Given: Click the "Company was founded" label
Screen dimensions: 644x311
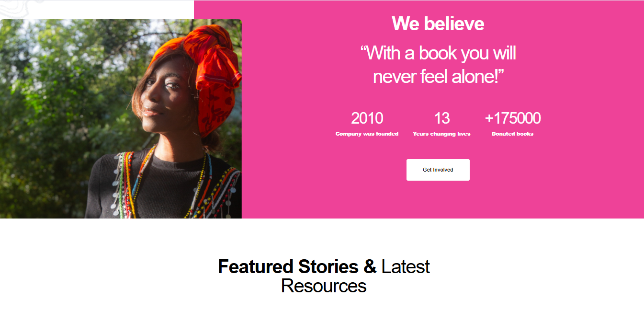Looking at the screenshot, I should click(x=367, y=134).
